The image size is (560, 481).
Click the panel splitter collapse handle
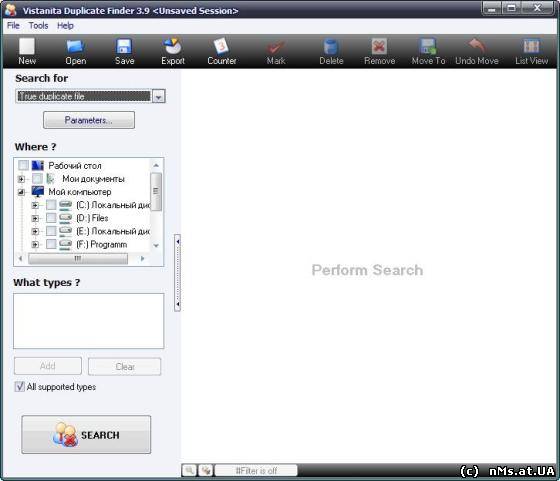coord(177,272)
